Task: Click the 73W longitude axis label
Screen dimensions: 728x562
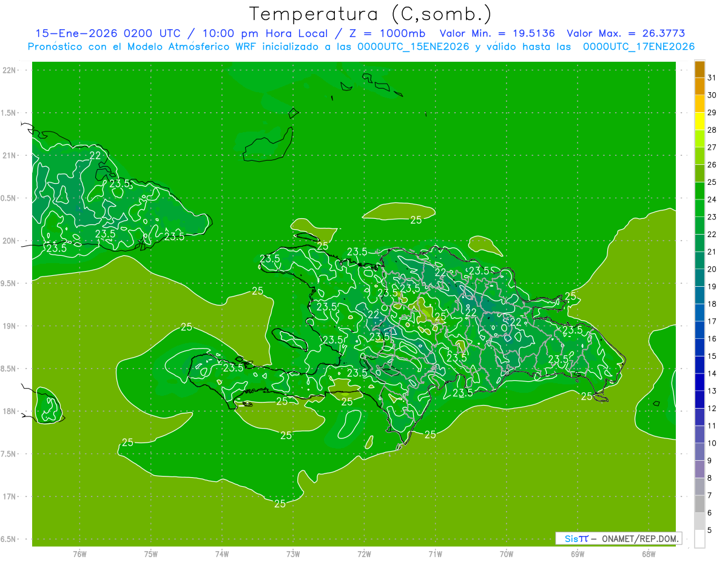Action: point(293,554)
